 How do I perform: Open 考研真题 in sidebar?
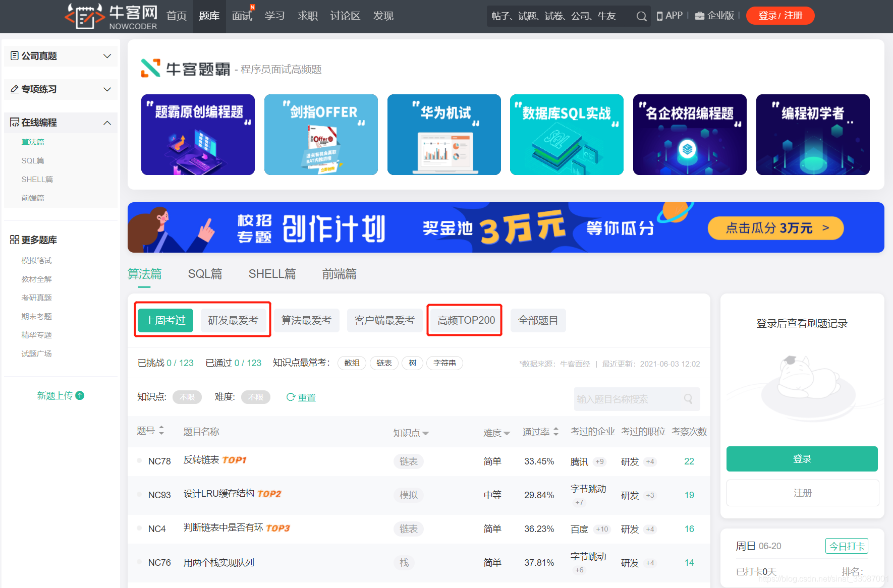click(x=36, y=298)
